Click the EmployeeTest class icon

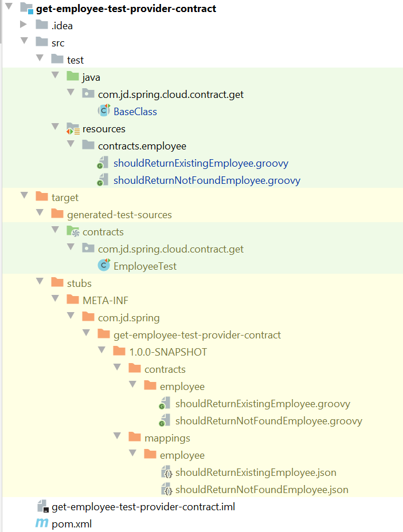click(104, 265)
